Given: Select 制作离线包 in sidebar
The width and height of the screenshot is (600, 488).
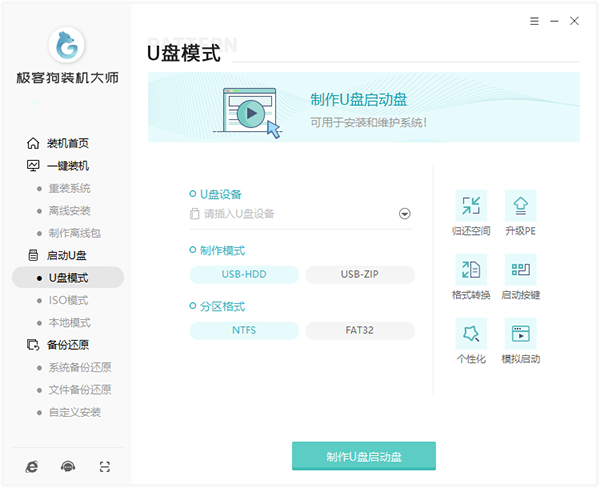Looking at the screenshot, I should pyautogui.click(x=75, y=233).
